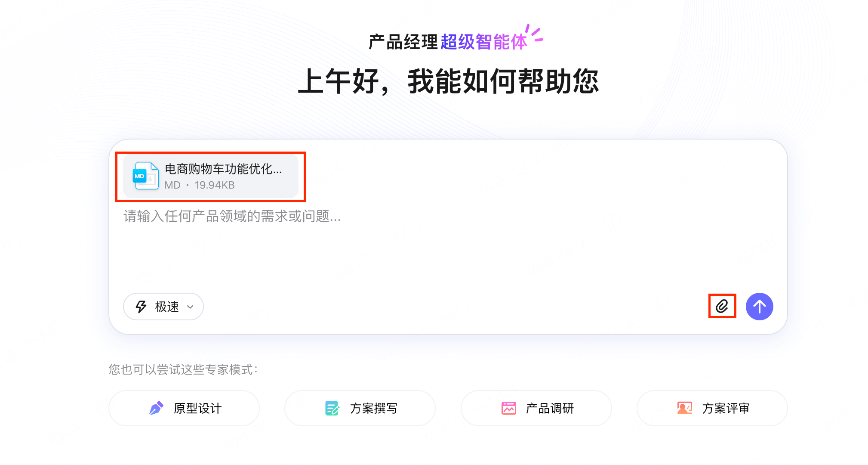Click the reviewer icon beside 方案评审
The height and width of the screenshot is (465, 868).
(685, 408)
